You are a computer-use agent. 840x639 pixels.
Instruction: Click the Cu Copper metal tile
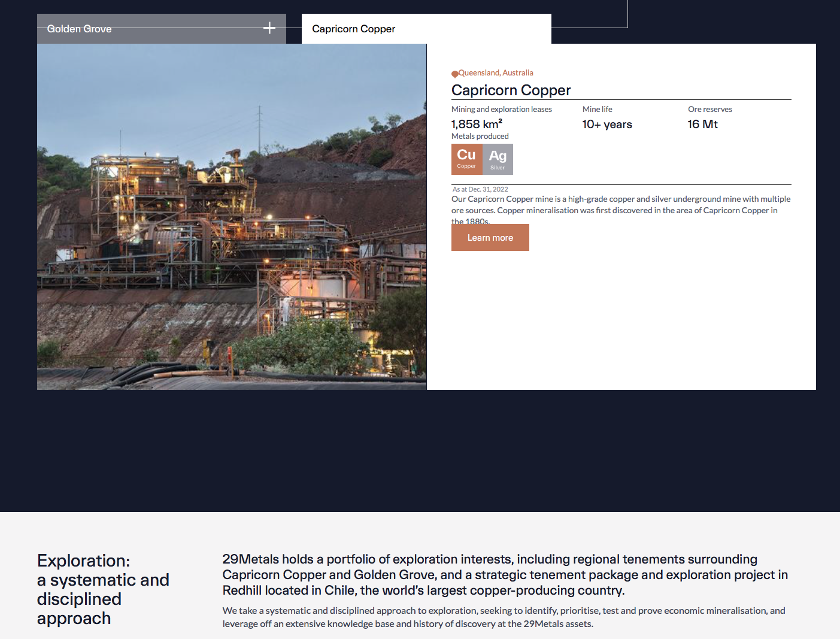click(466, 159)
